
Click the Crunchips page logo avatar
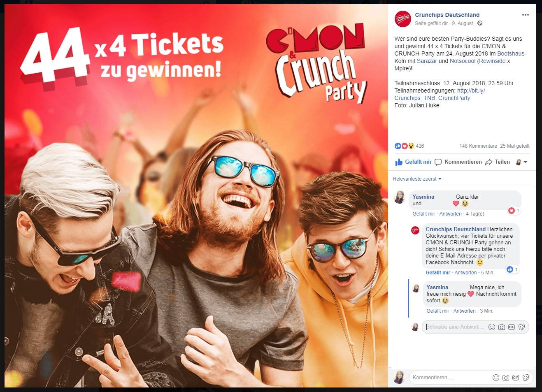pyautogui.click(x=402, y=19)
